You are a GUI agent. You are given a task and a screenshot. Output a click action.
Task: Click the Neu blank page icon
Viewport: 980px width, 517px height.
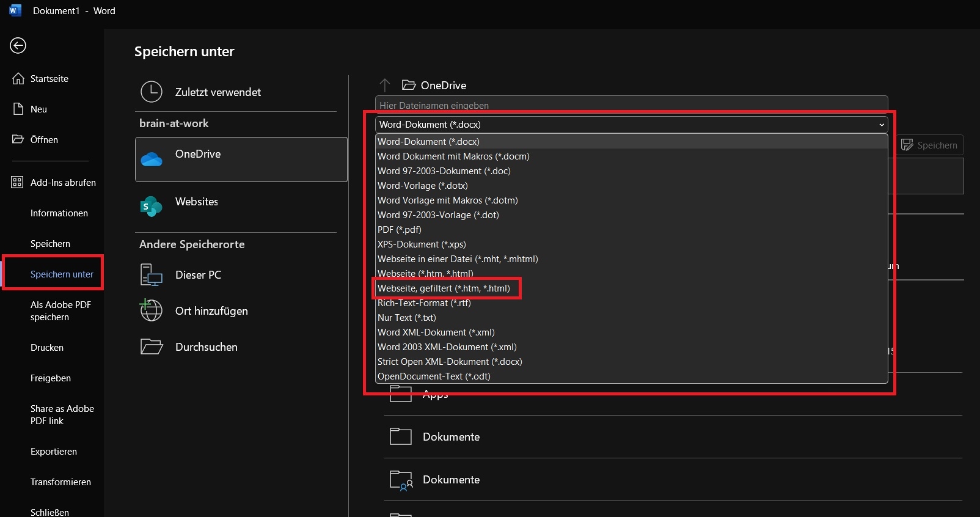18,109
